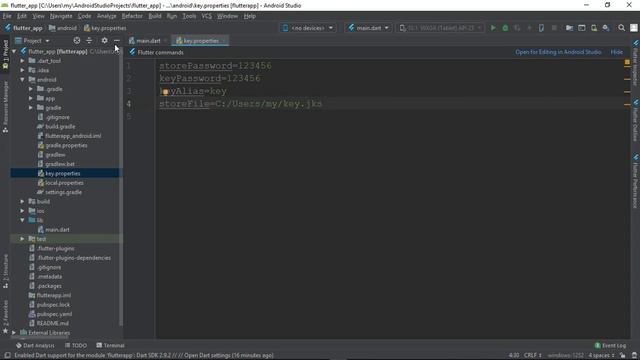Open project structure folder icon in toolbar
Screen dimensions: 640x360
coord(569,28)
